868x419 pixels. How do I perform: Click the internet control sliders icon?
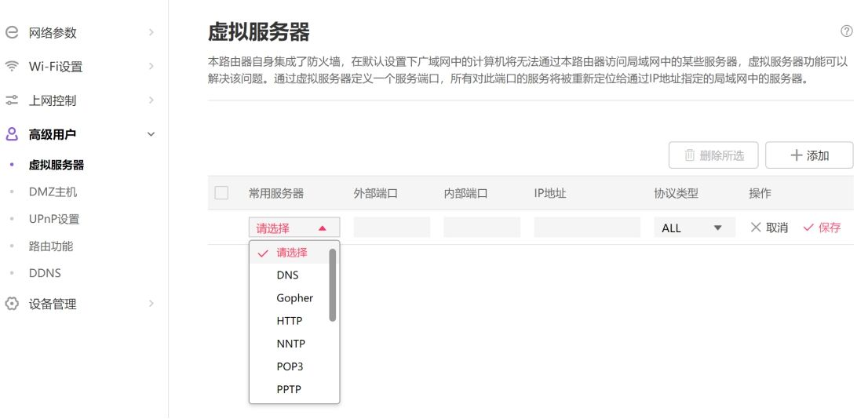[12, 100]
